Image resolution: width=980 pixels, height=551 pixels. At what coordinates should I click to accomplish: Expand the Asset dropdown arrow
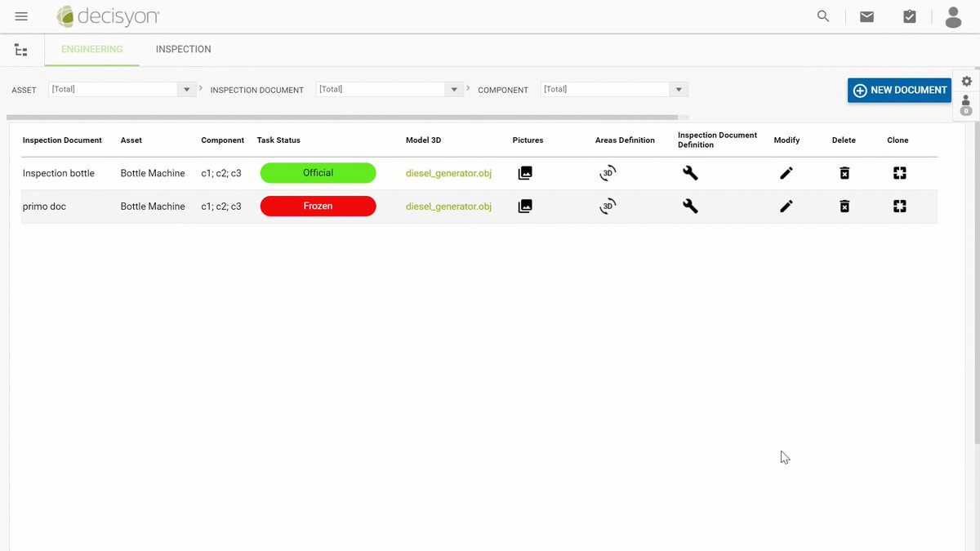tap(187, 90)
